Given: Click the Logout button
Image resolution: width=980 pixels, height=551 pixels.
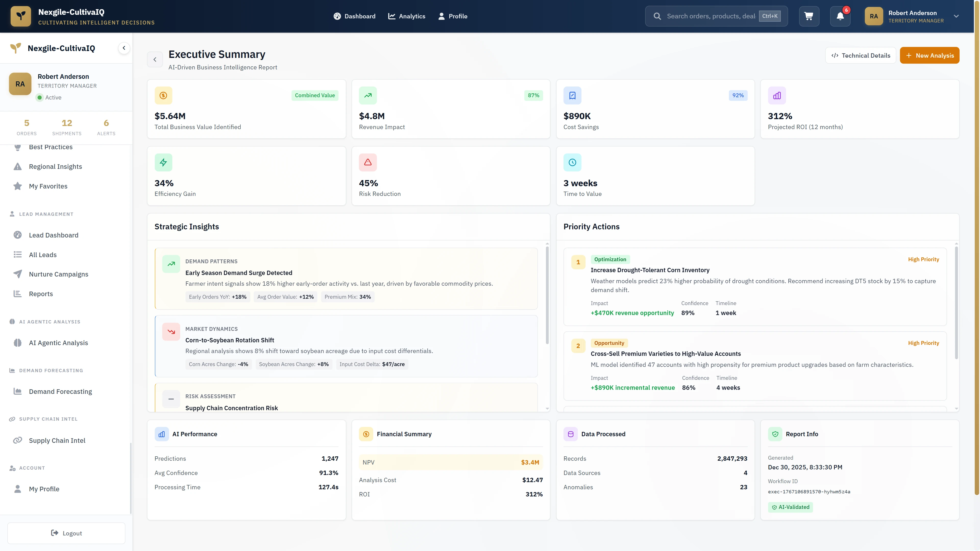Looking at the screenshot, I should (66, 533).
